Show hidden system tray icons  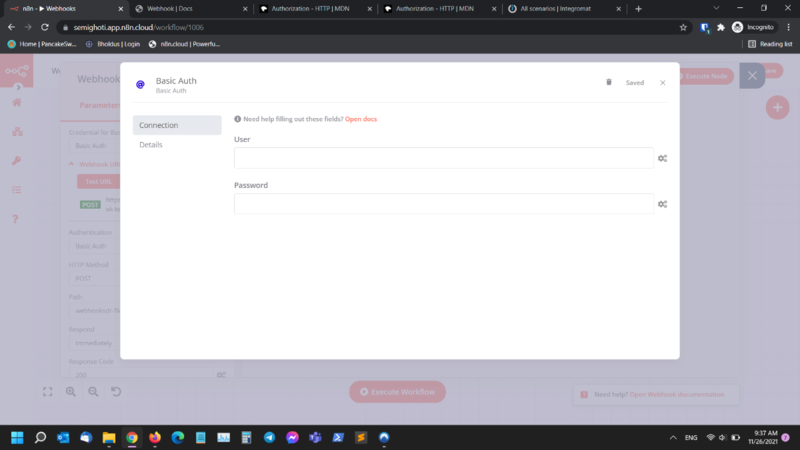[x=673, y=437]
